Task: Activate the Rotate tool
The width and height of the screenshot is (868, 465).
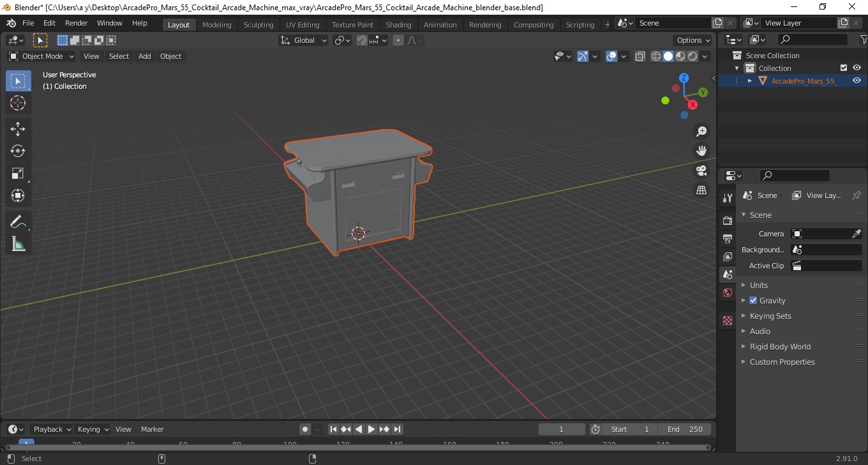Action: 18,151
